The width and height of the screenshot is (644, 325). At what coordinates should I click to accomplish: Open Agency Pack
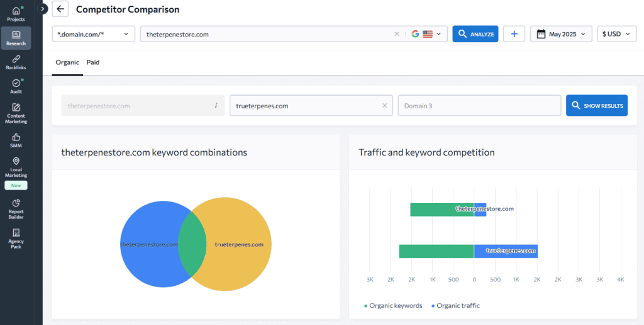(16, 239)
